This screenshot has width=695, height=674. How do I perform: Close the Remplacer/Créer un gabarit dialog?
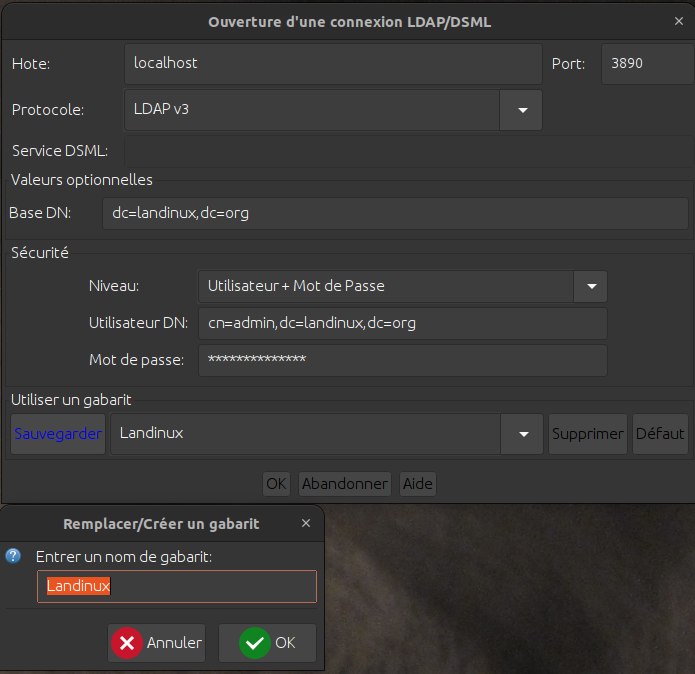click(306, 523)
